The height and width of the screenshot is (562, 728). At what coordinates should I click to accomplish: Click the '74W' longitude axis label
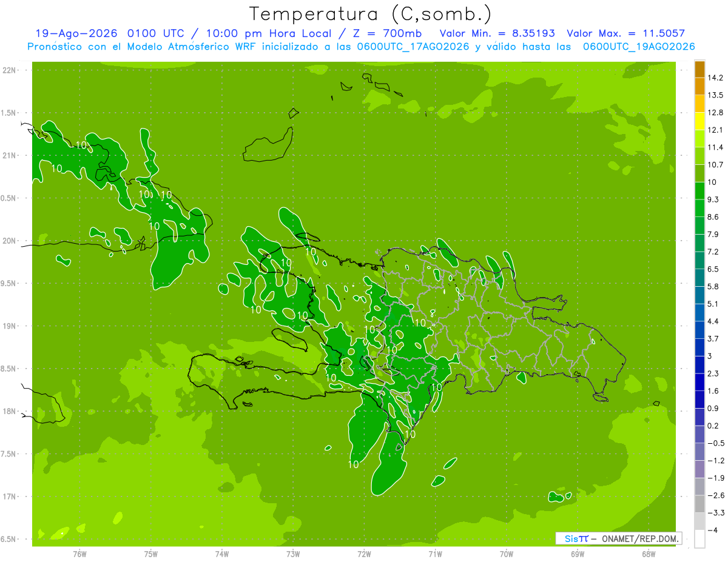click(222, 555)
